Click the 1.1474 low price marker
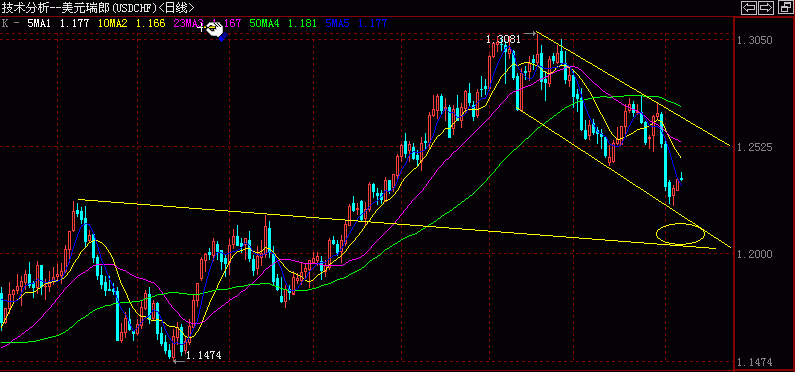 coord(204,355)
